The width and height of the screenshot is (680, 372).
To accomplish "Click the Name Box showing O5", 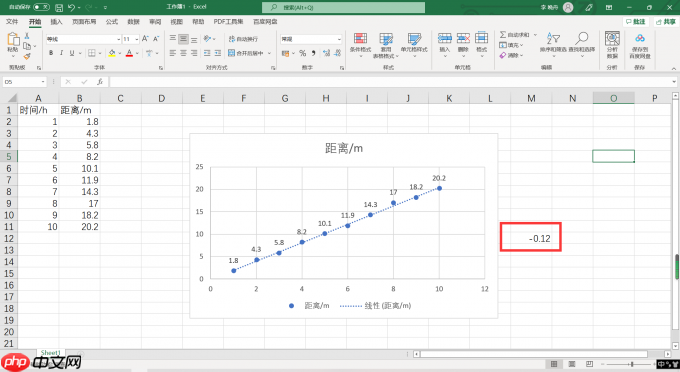I will (x=24, y=82).
